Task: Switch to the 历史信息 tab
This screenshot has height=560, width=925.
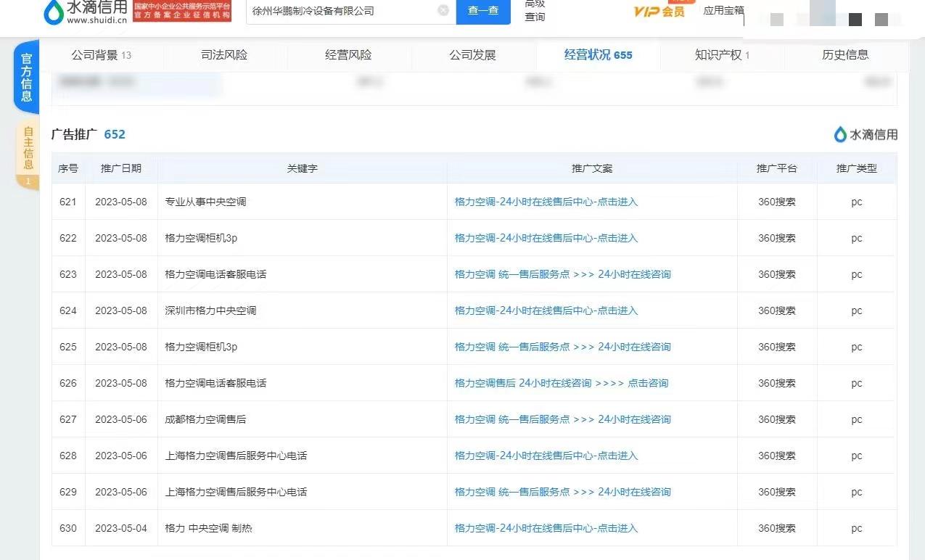Action: coord(845,55)
